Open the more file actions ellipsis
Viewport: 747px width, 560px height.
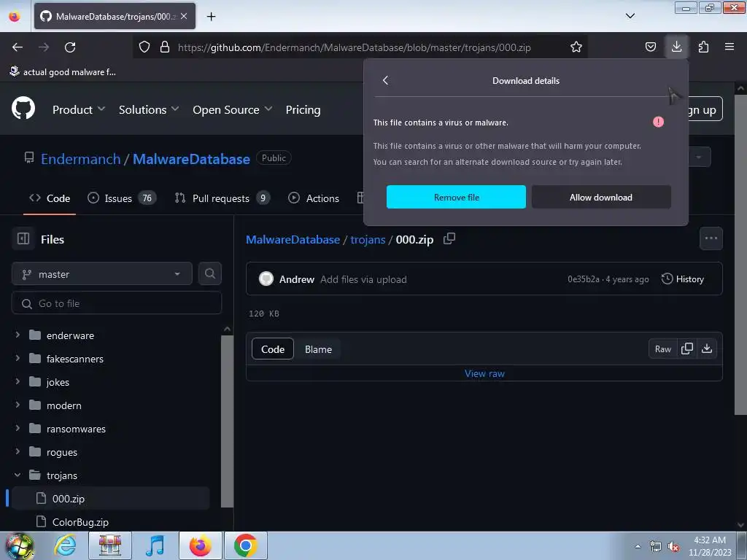pos(711,238)
